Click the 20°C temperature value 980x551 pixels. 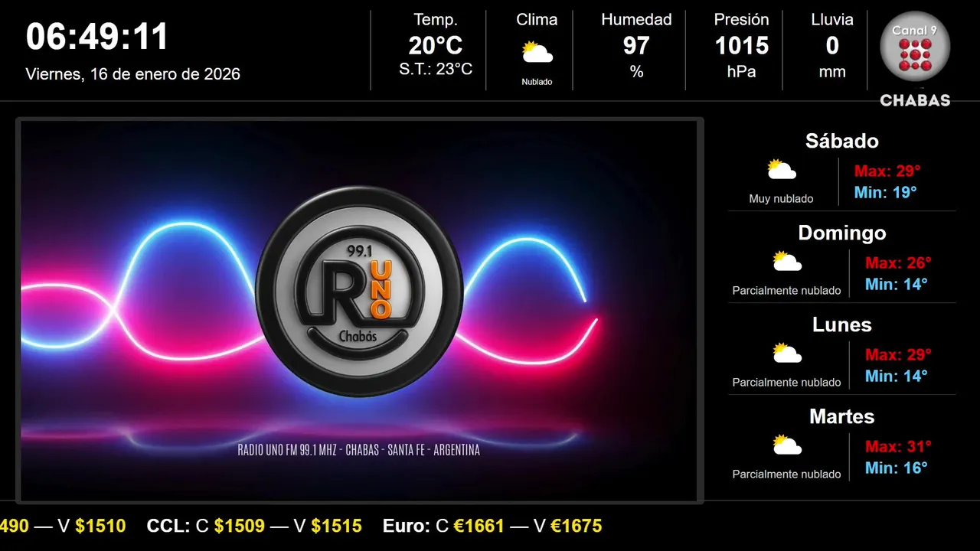point(436,46)
